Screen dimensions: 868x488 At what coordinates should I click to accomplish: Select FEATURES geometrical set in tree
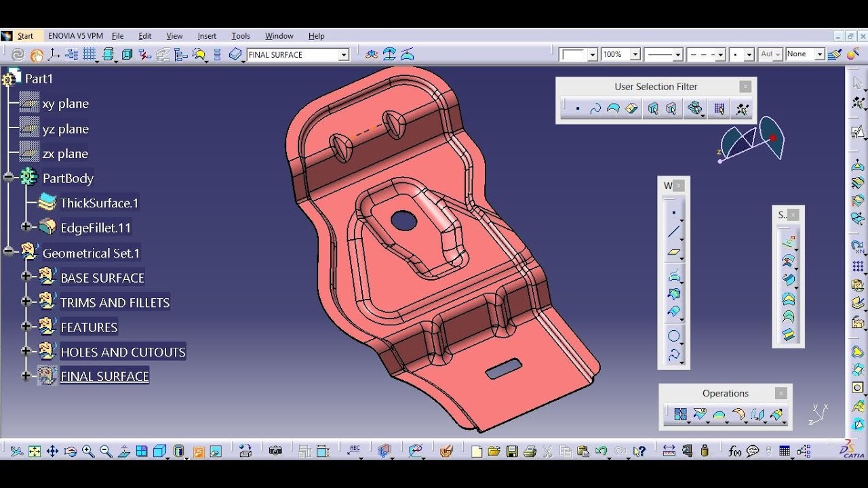89,327
